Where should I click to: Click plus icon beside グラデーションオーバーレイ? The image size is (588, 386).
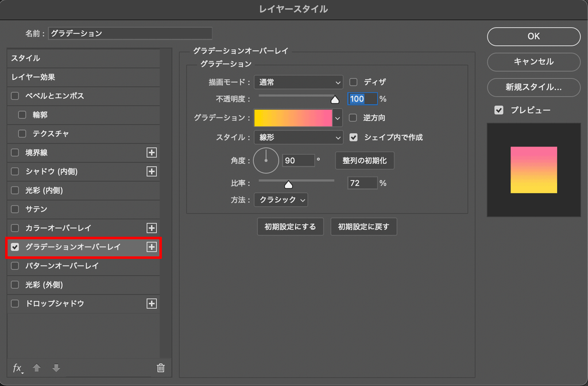(x=152, y=247)
